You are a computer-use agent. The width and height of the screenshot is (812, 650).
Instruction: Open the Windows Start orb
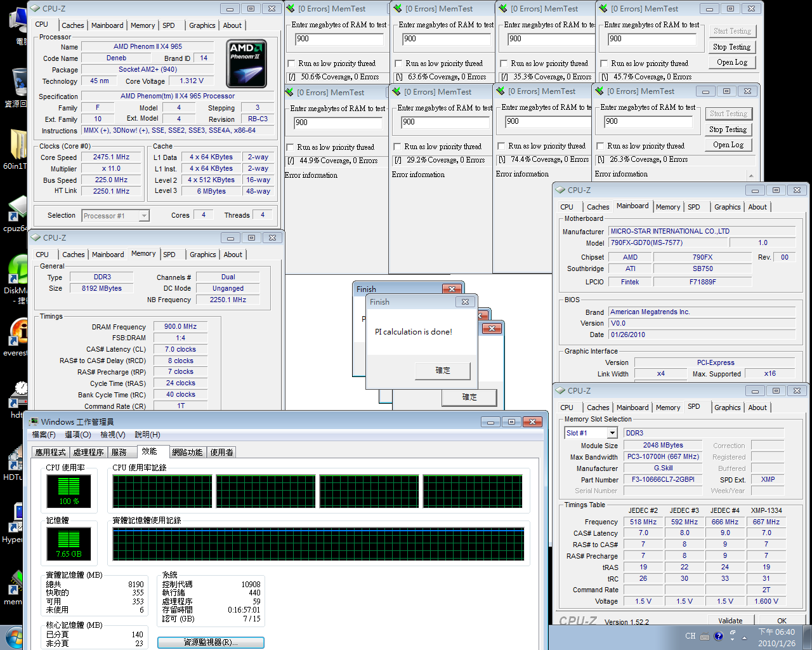coord(13,637)
